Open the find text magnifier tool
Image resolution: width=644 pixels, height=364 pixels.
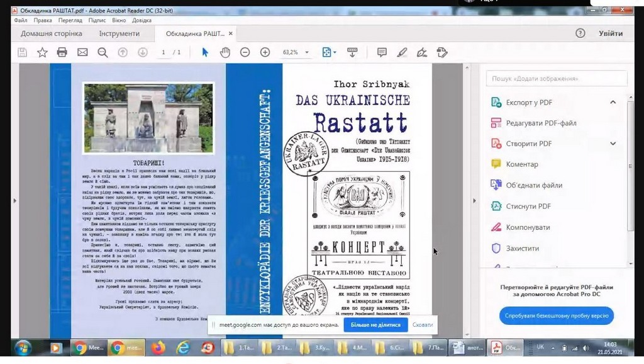(x=103, y=52)
